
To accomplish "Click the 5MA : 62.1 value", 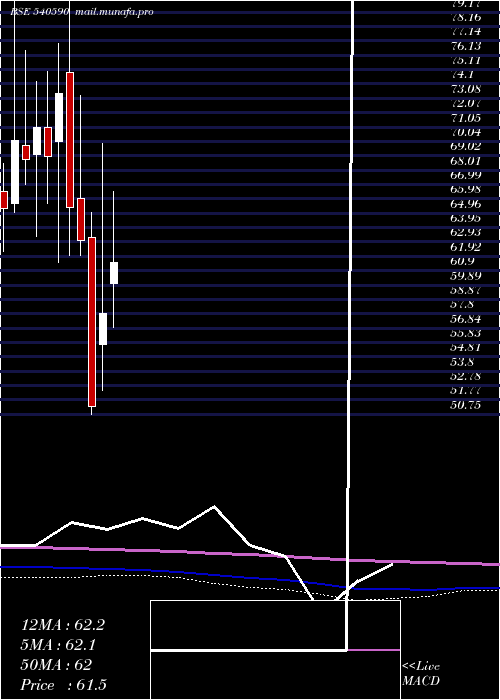I will 58,645.
